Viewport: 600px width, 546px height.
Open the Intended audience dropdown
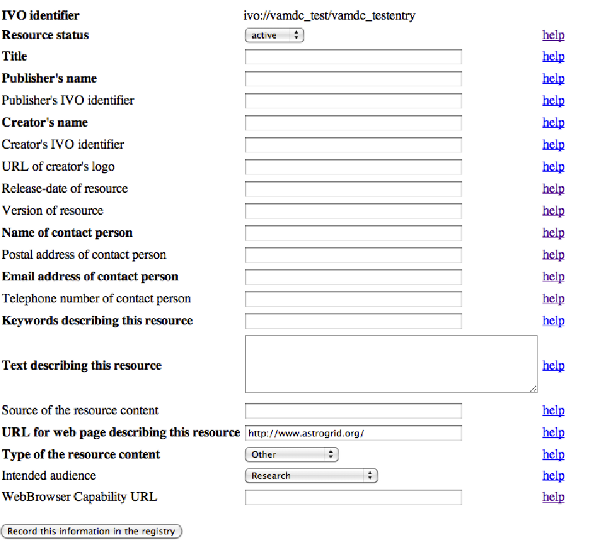pos(311,476)
